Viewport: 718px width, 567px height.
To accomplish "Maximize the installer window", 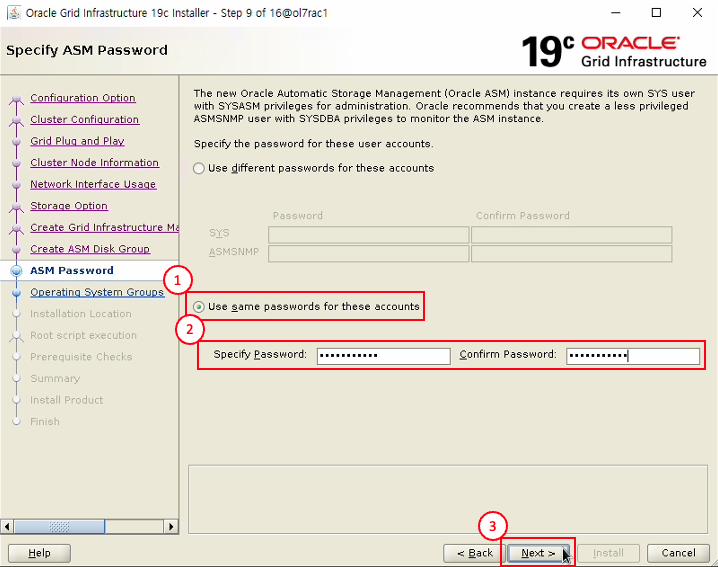I will [656, 12].
